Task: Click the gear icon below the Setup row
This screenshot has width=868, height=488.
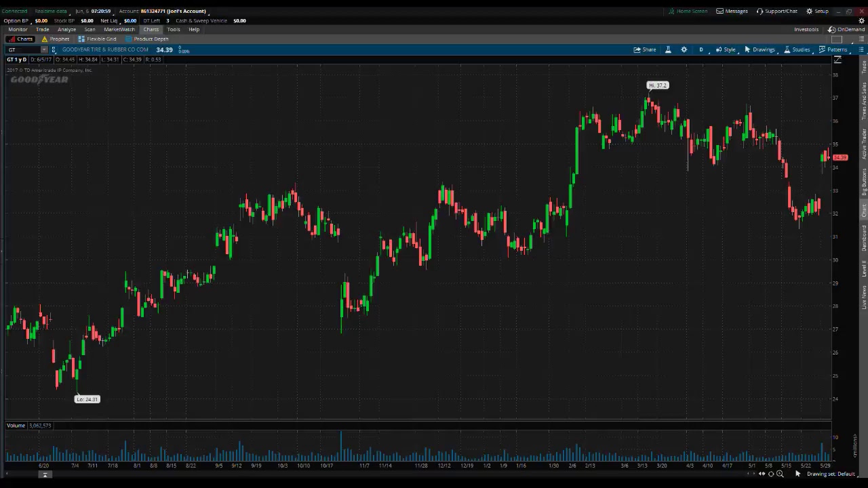Action: click(x=862, y=20)
